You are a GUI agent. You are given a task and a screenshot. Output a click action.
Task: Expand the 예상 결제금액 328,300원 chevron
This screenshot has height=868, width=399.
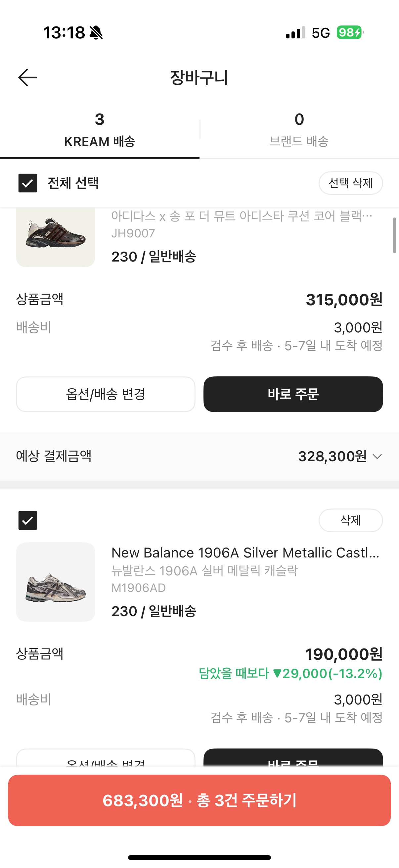click(377, 456)
